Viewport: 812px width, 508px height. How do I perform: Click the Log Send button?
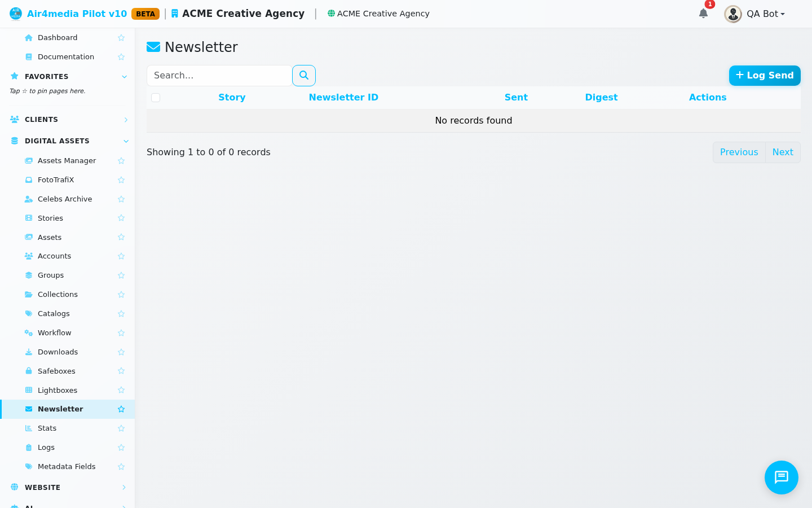[x=765, y=76]
